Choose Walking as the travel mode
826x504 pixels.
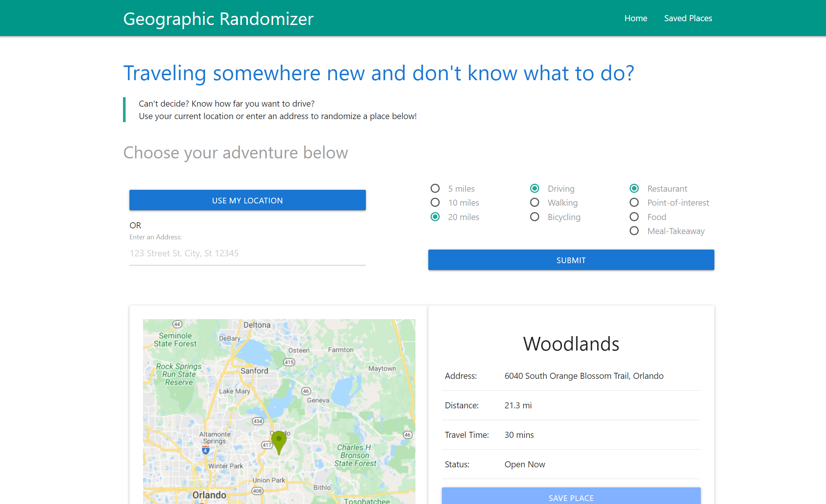coord(535,202)
